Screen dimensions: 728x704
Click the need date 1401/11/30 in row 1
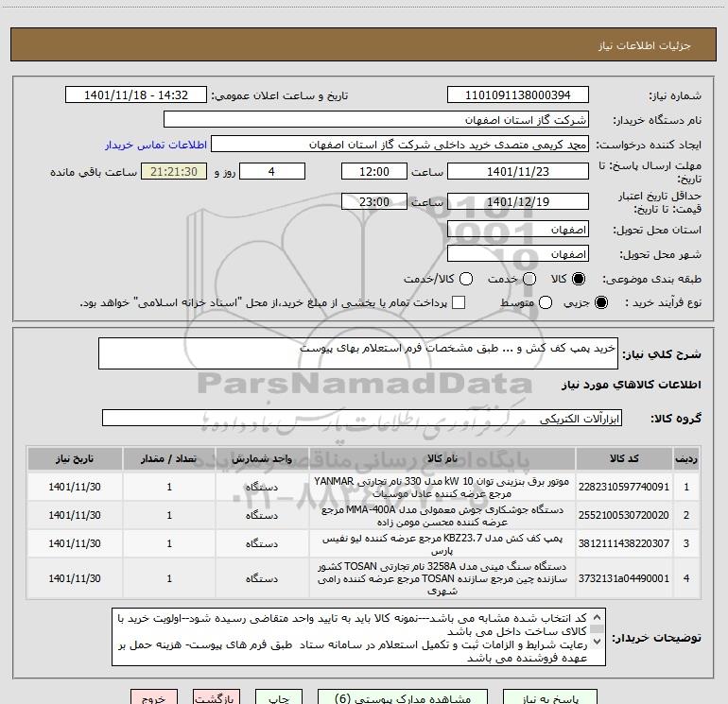[75, 487]
